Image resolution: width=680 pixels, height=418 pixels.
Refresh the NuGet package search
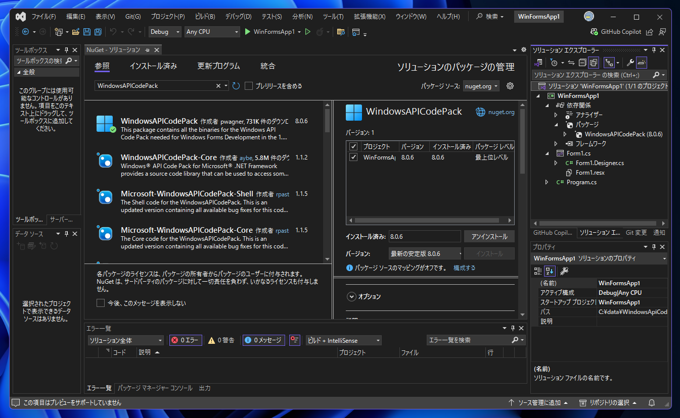(236, 86)
